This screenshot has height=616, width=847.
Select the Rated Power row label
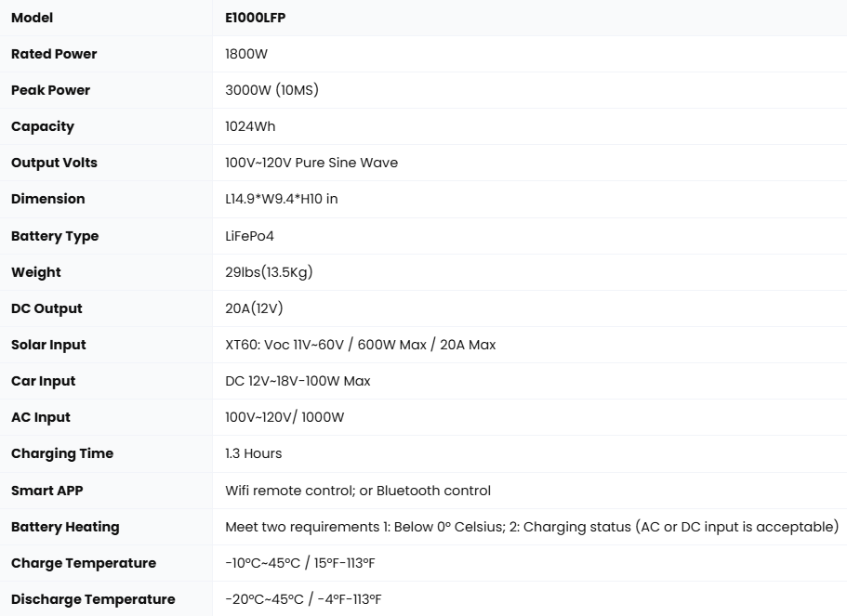(x=54, y=54)
